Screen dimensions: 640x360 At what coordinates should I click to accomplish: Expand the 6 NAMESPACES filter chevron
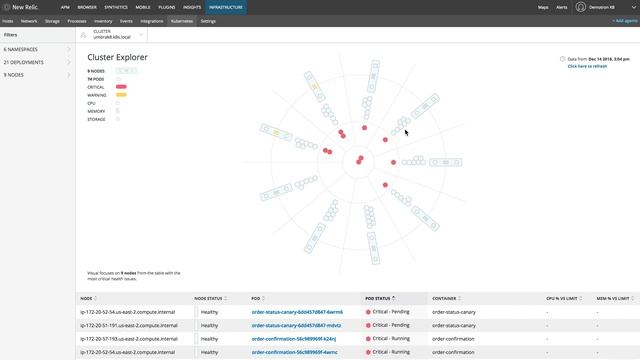coord(69,49)
